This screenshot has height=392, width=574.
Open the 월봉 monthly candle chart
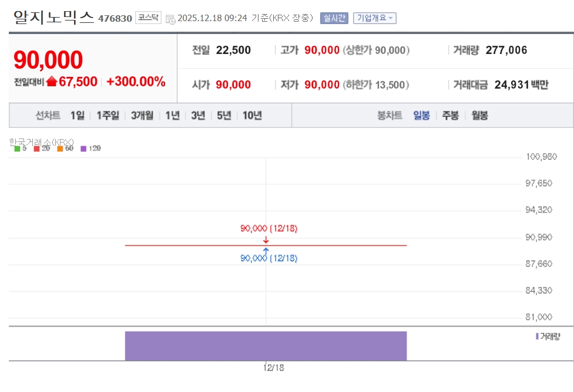[x=479, y=116]
